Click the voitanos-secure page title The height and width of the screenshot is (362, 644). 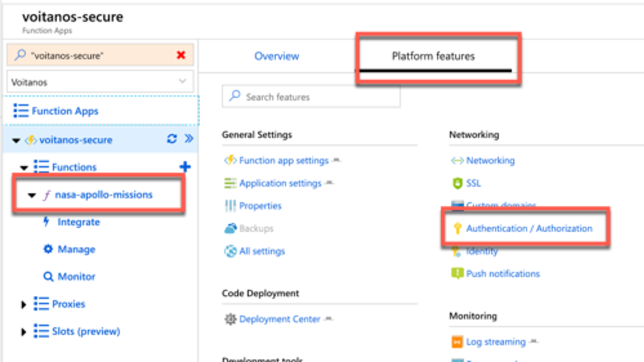coord(72,17)
